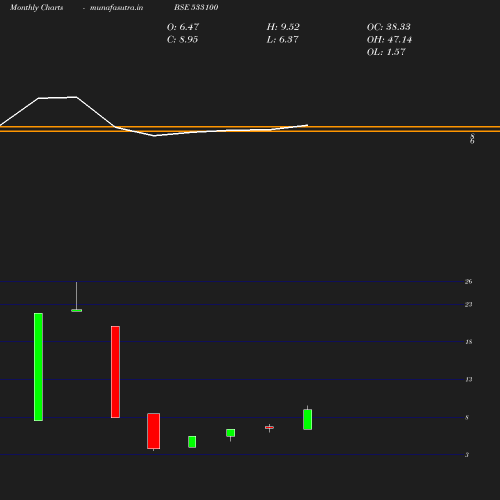Viewport: 500px width, 500px height.
Task: Select the tiny red doji candlestick
Action: click(x=269, y=427)
